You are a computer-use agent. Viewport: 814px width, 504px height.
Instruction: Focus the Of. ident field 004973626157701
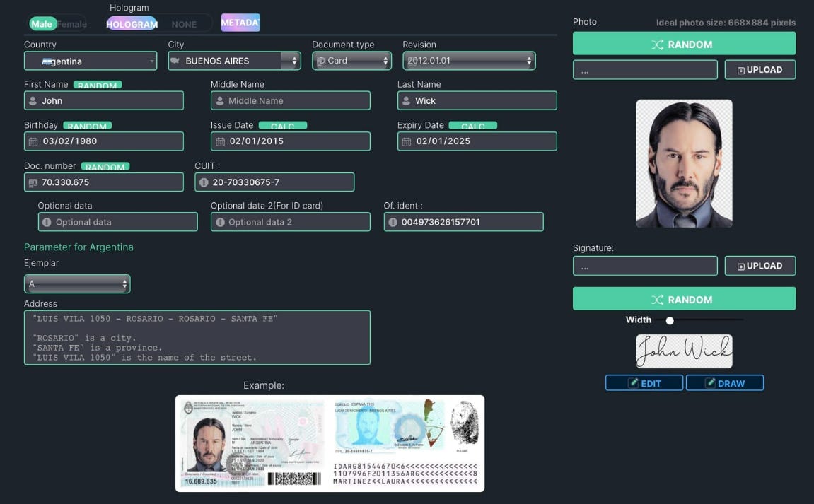(x=464, y=222)
